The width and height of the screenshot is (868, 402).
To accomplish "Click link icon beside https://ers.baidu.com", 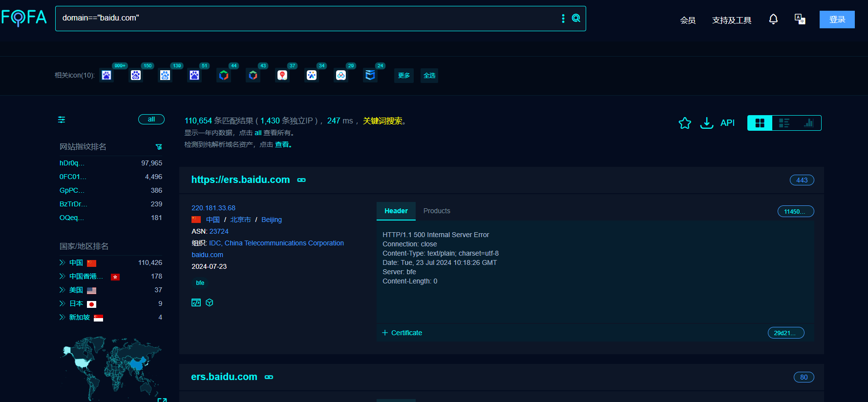I will click(301, 180).
